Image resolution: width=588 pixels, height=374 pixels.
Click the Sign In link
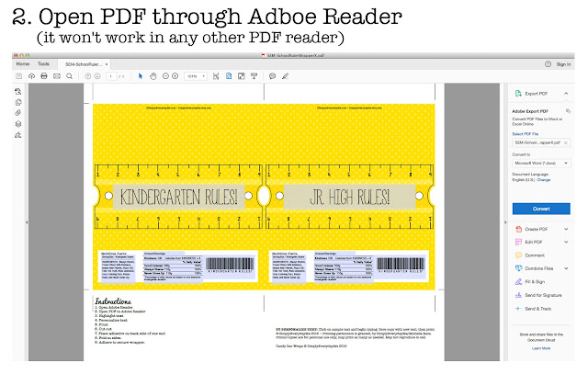[x=563, y=64]
